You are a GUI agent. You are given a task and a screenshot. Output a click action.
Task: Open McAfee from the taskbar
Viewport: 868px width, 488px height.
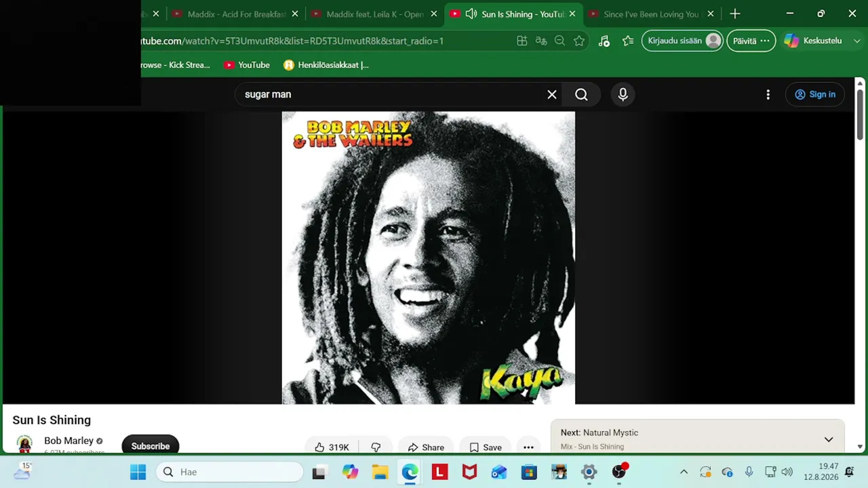(469, 472)
